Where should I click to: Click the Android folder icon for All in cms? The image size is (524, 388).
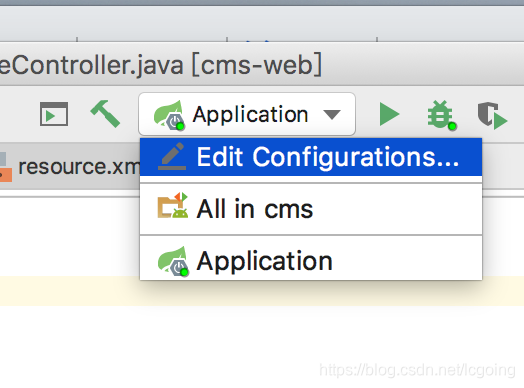click(173, 206)
